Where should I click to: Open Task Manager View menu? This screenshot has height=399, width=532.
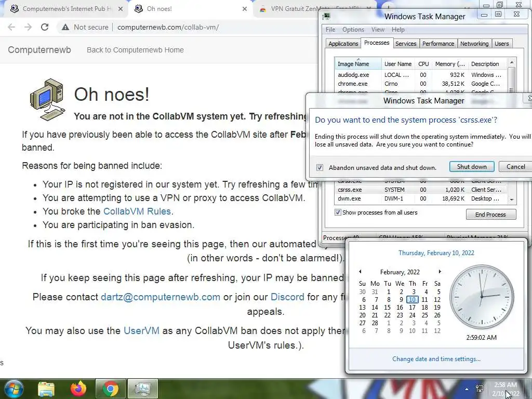pos(378,30)
